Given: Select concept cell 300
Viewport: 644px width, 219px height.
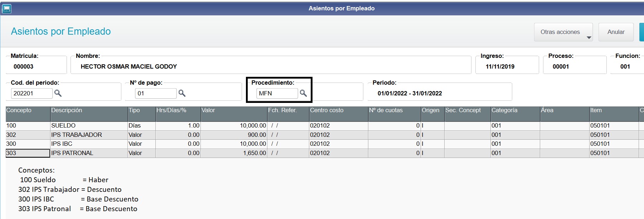Looking at the screenshot, I should (28, 144).
